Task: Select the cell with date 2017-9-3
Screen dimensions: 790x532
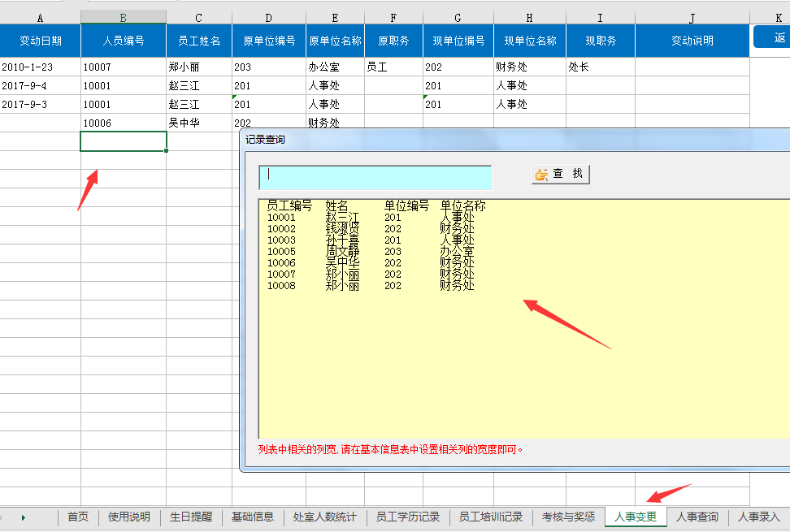Action: [41, 104]
